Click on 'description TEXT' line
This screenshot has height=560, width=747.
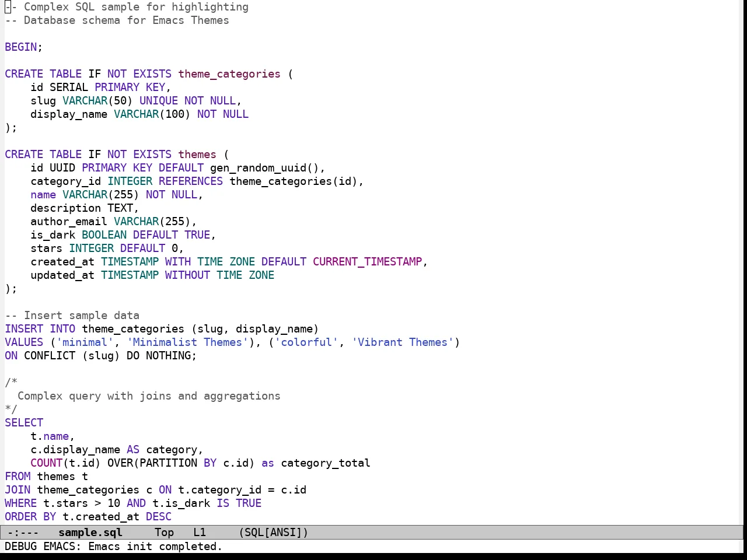[x=85, y=208]
